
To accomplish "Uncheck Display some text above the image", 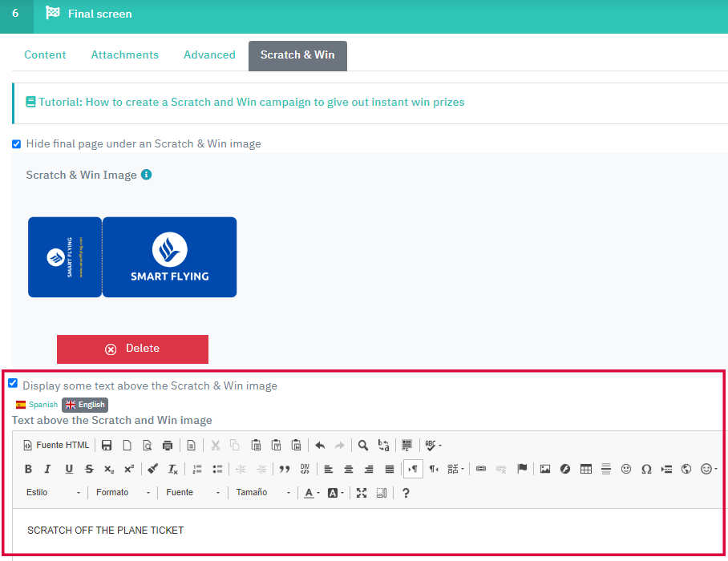I will coord(13,383).
